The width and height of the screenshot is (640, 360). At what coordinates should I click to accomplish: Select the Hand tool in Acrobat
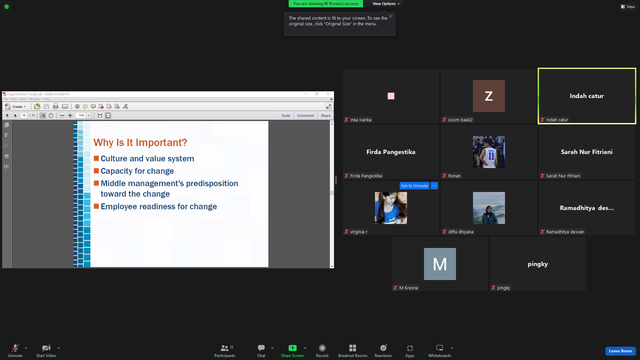point(51,116)
